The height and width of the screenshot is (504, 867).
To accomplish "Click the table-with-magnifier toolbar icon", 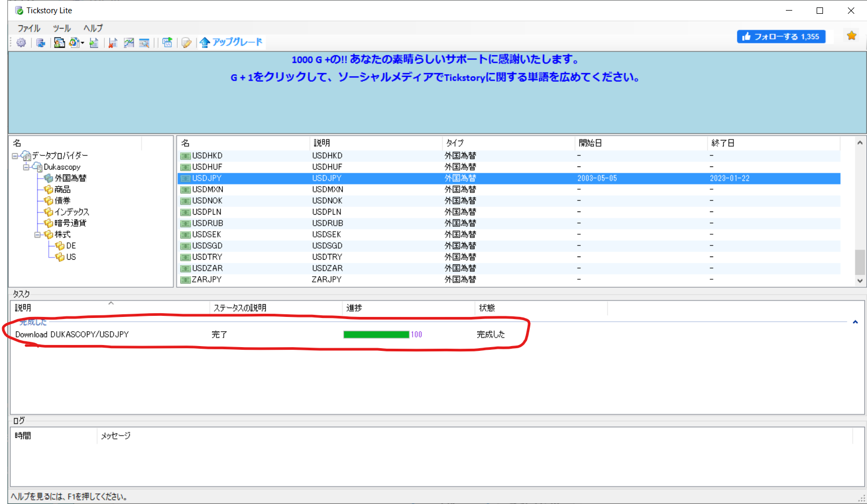I will pyautogui.click(x=144, y=43).
